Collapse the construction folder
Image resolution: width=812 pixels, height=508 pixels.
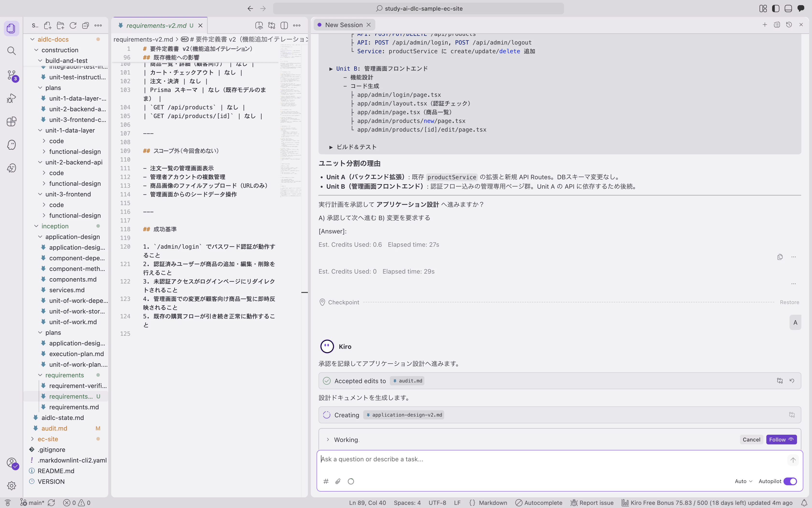[66, 50]
